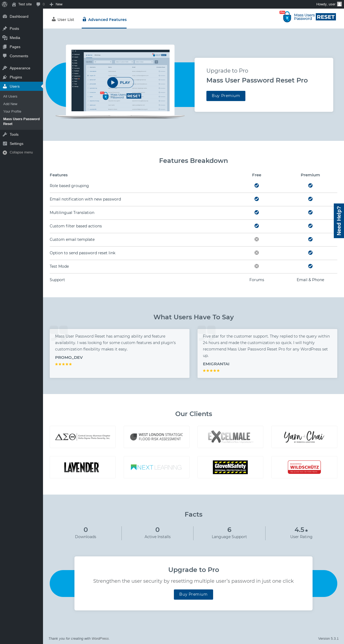This screenshot has height=644, width=344.
Task: Click the 'Active Installs' fact label
Action: pos(157,537)
